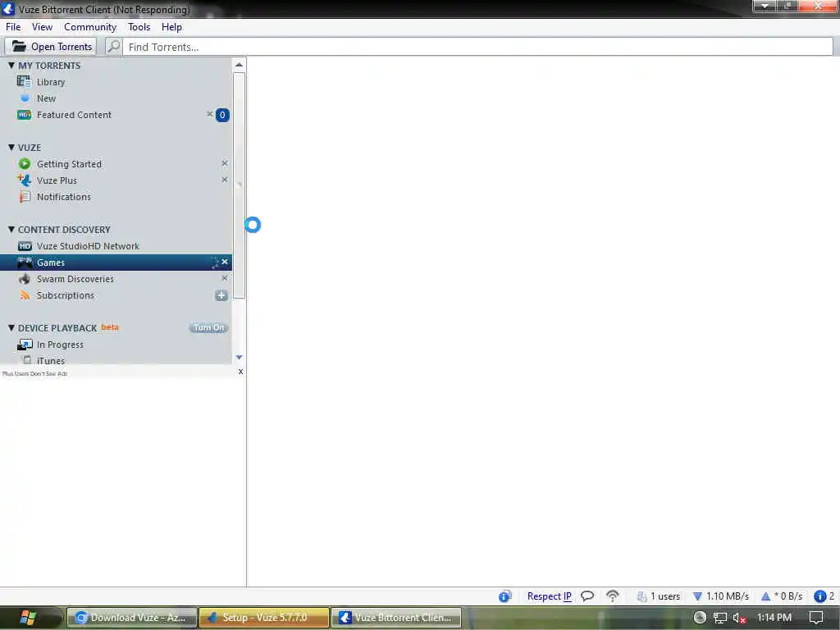Close the Vuze Plus entry
The width and height of the screenshot is (840, 630).
click(225, 180)
